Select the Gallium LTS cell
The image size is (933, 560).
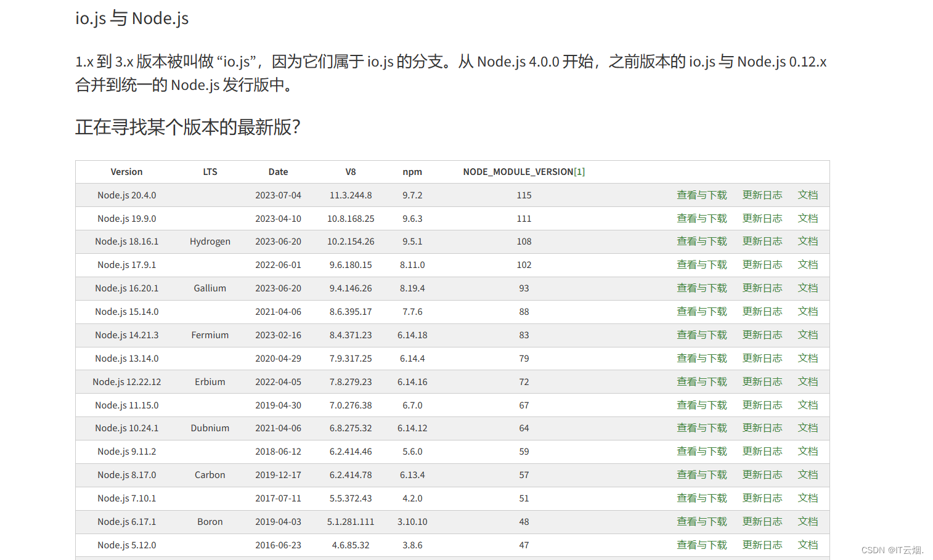[210, 288]
